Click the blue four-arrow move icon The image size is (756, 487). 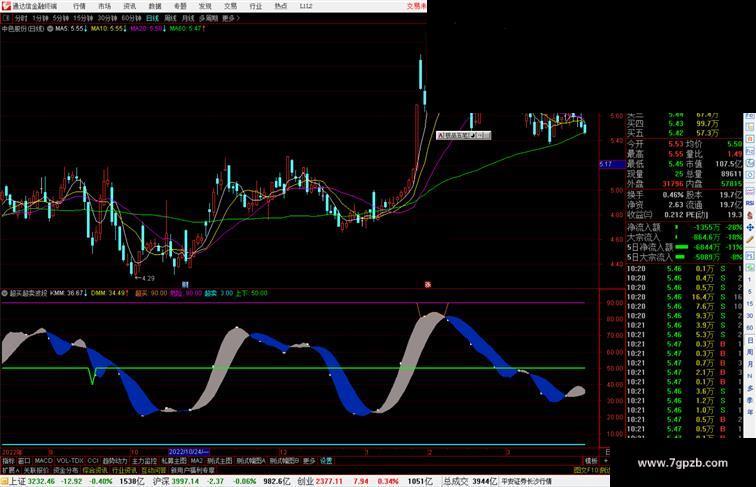coord(750,228)
